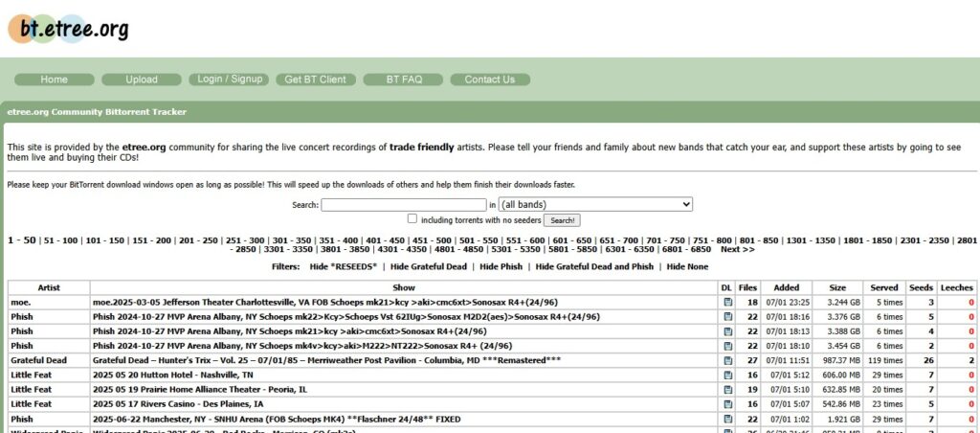Image resolution: width=980 pixels, height=433 pixels.
Task: Click the 119 times served cell
Action: click(x=883, y=360)
